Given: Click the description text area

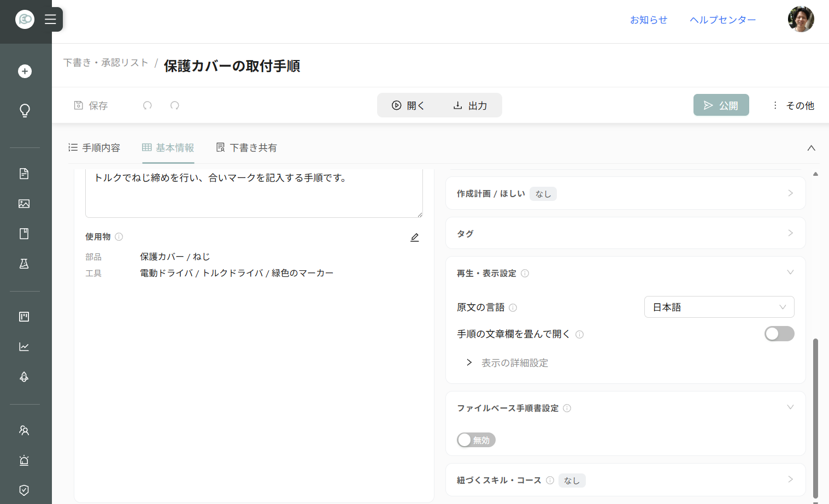Looking at the screenshot, I should click(254, 193).
